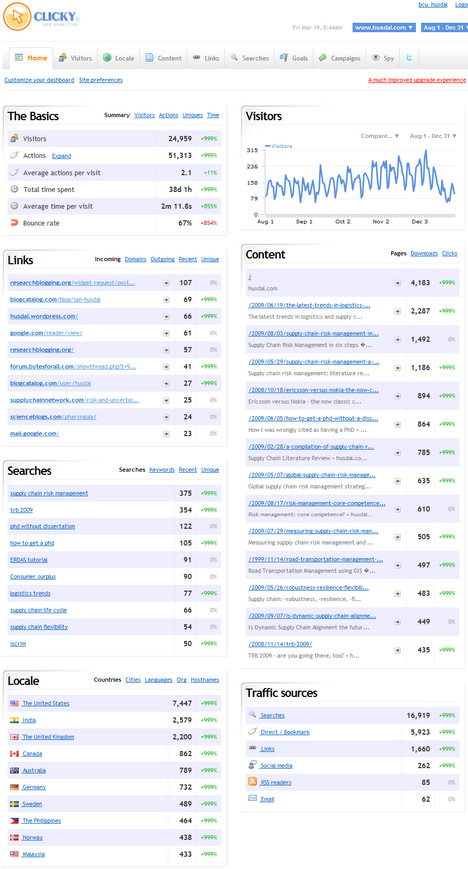Open the Hostnames view in Locale
This screenshot has height=869, width=468.
[205, 680]
